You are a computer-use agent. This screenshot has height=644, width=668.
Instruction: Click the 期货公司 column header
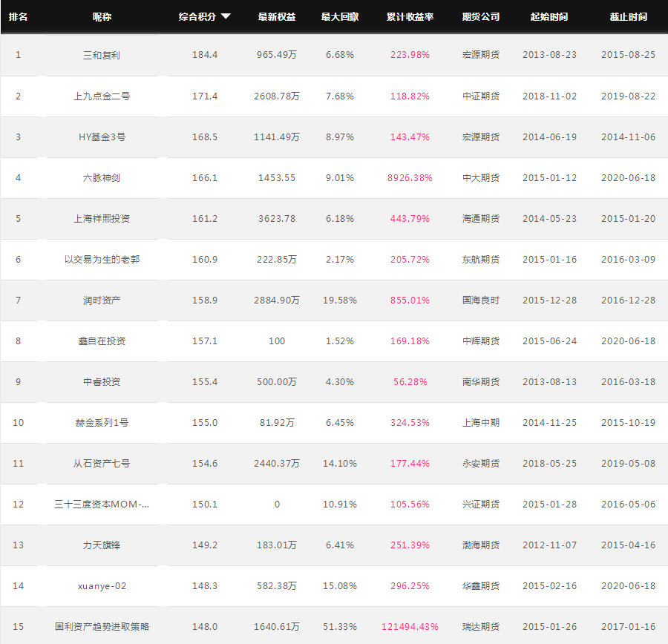481,16
